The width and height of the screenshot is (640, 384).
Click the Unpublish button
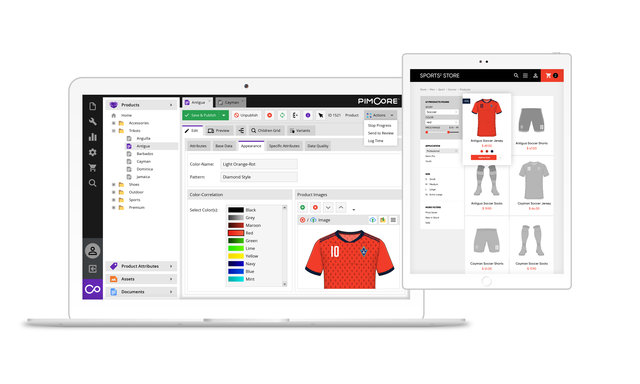point(246,115)
